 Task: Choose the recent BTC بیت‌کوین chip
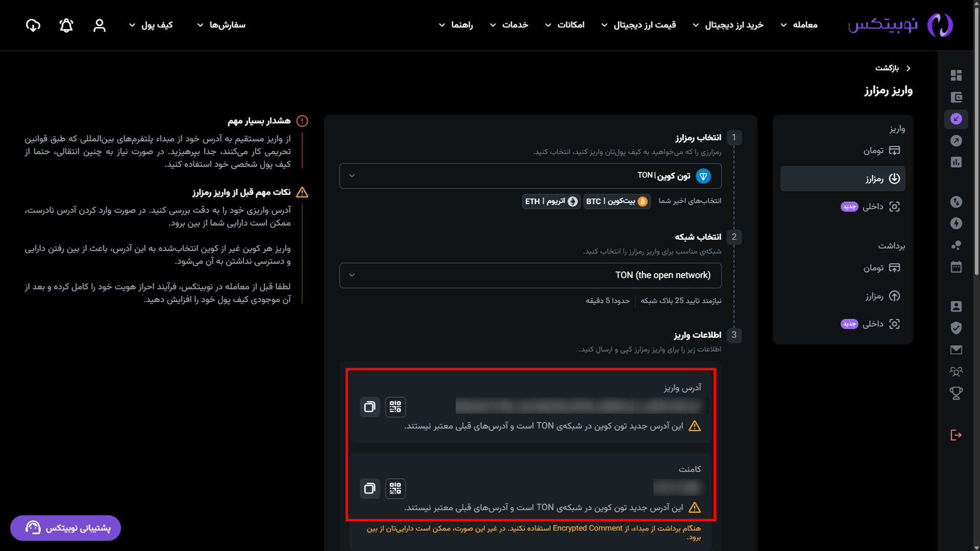pos(617,202)
